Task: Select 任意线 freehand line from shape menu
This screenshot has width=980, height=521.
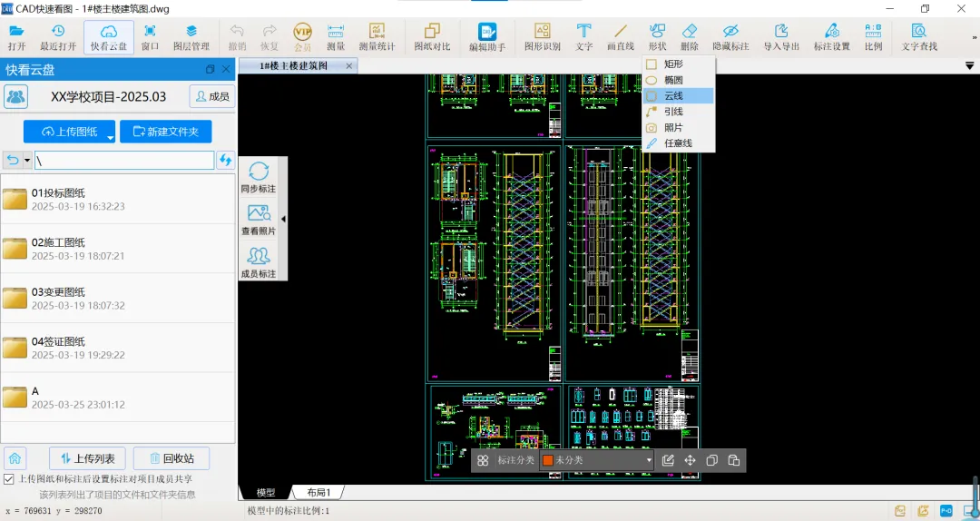Action: [x=678, y=143]
